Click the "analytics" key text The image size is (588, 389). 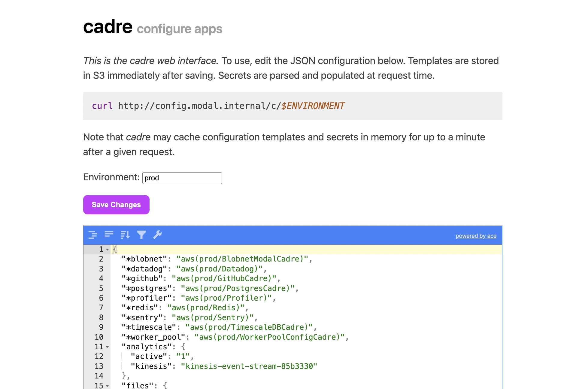coord(147,347)
